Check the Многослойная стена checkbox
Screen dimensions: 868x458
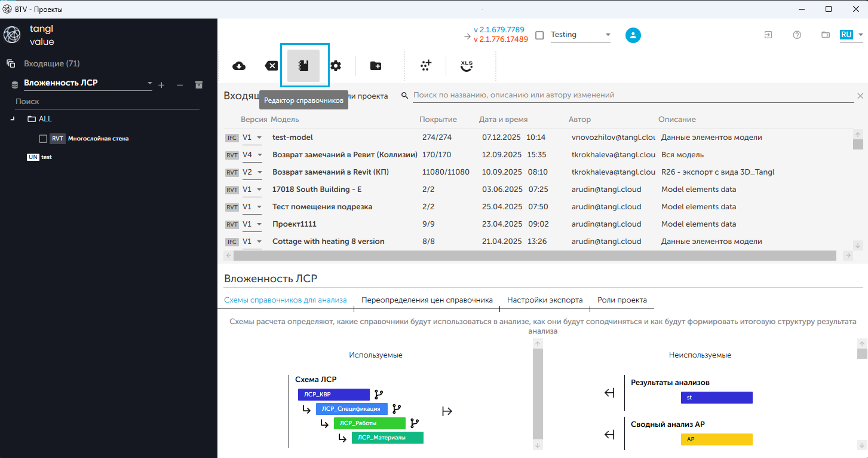(x=43, y=139)
